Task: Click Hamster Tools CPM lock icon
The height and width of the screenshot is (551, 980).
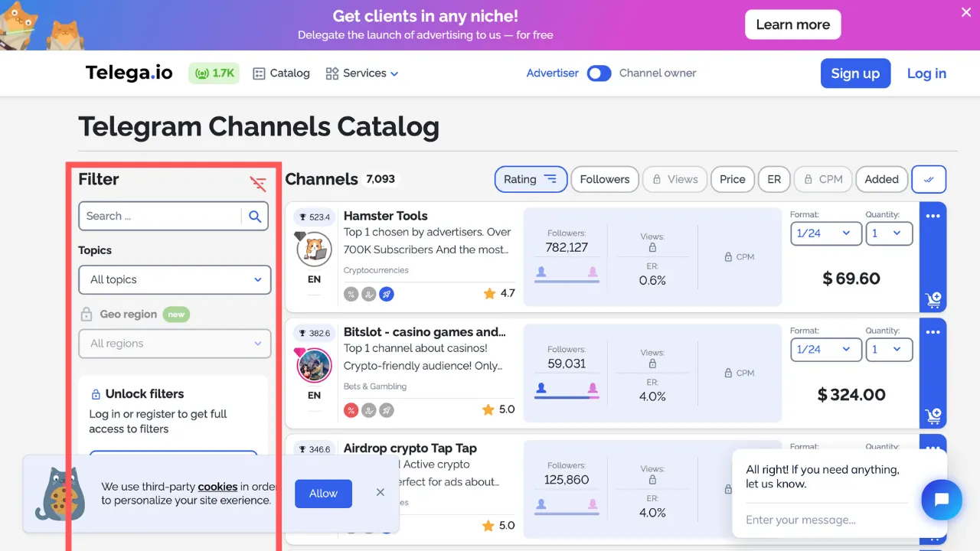Action: click(728, 257)
